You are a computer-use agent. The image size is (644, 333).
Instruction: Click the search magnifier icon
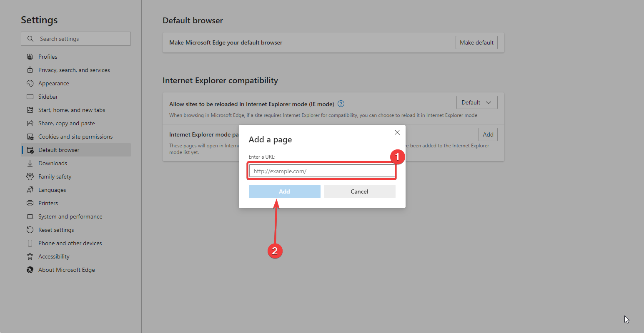[x=30, y=39]
